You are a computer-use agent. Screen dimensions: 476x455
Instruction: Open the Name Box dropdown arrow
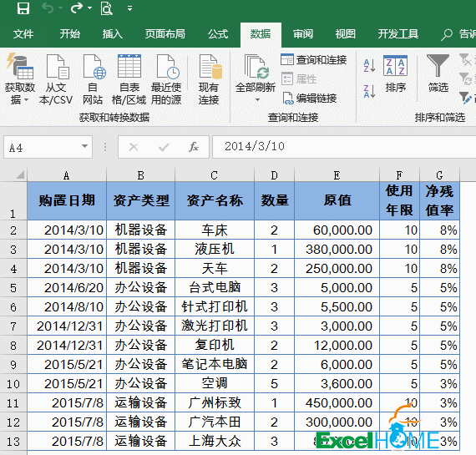click(x=84, y=146)
